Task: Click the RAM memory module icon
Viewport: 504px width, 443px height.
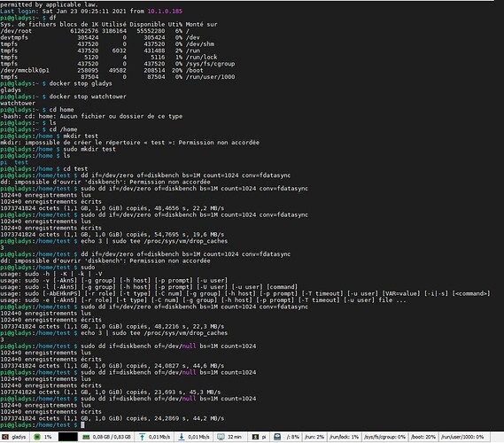Action: click(86, 437)
